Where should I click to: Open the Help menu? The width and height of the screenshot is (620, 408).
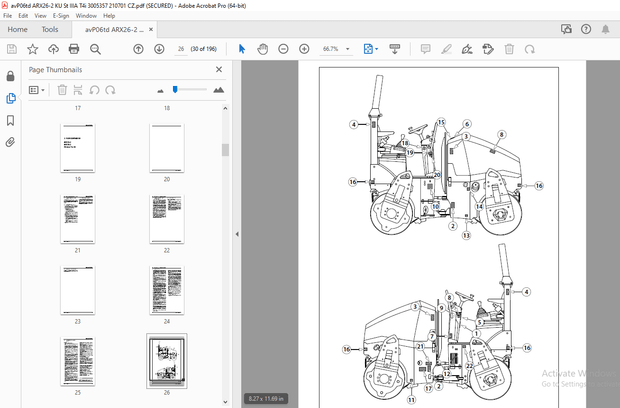109,16
